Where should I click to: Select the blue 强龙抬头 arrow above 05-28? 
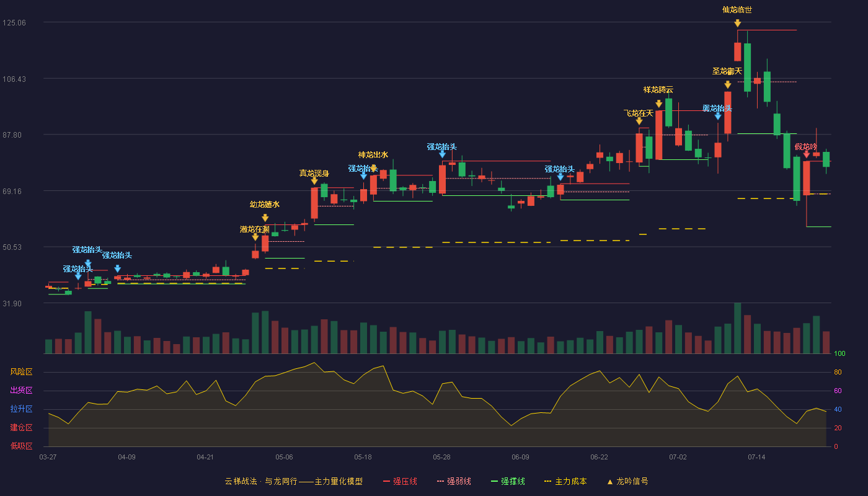pos(443,154)
